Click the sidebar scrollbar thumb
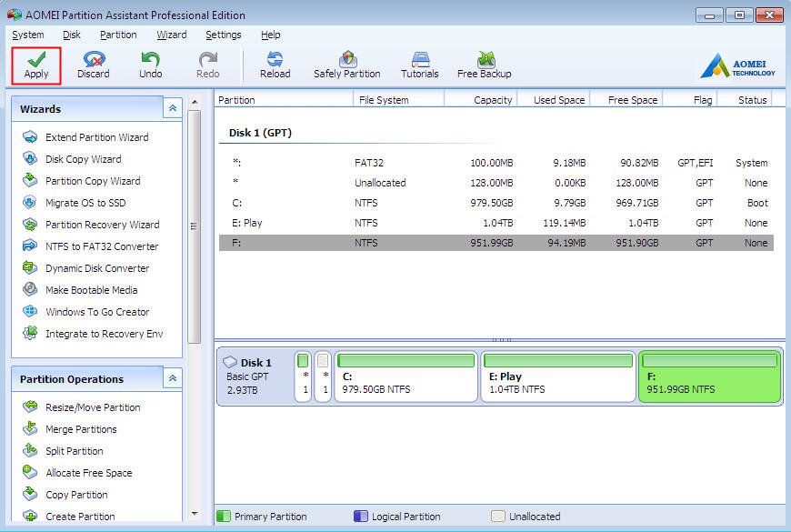This screenshot has width=791, height=532. (x=195, y=226)
